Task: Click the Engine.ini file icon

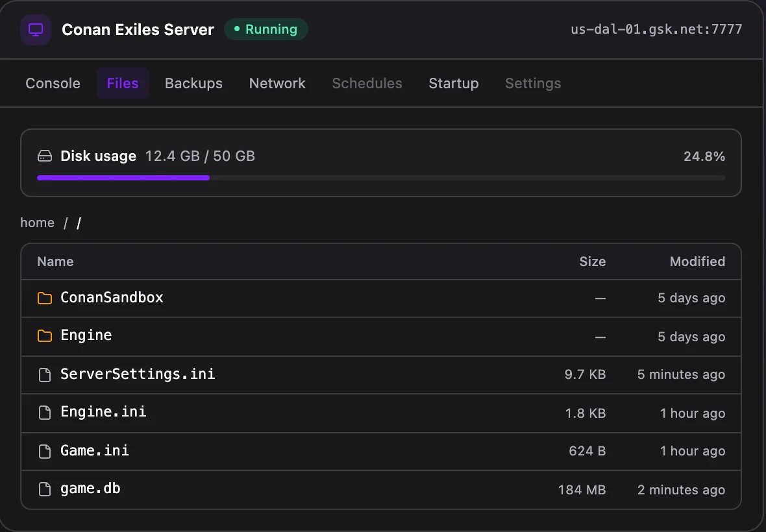Action: pyautogui.click(x=45, y=413)
